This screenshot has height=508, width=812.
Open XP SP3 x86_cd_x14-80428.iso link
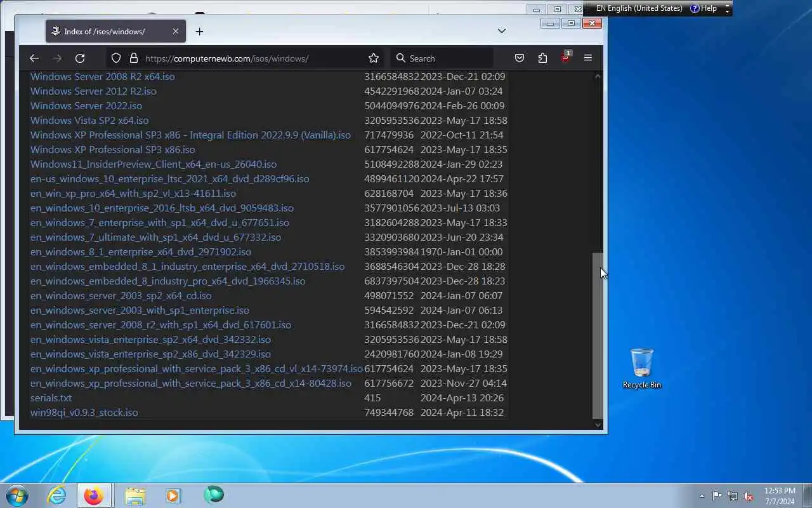coord(191,383)
